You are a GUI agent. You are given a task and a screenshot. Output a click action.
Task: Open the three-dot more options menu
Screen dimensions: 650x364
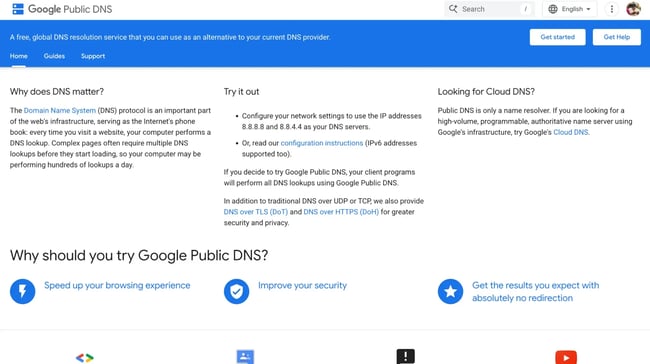tap(611, 9)
